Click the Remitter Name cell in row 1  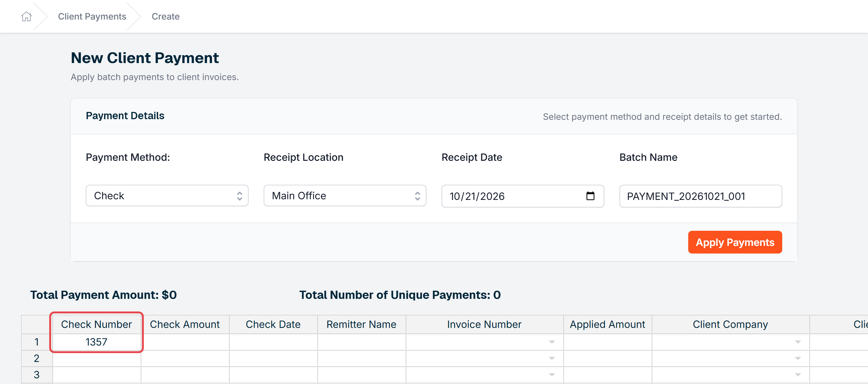coord(361,342)
